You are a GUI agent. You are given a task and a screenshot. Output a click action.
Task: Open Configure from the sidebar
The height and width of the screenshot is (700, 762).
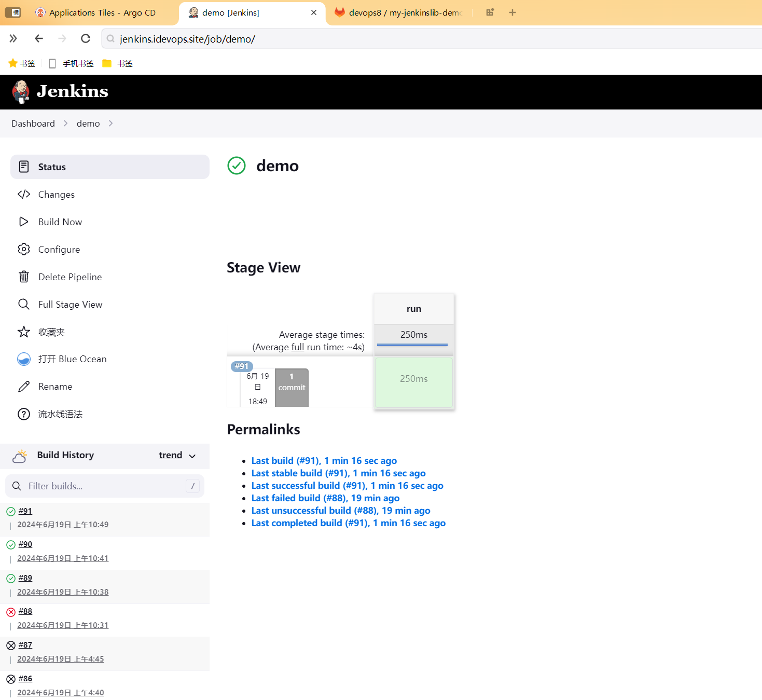click(110, 249)
